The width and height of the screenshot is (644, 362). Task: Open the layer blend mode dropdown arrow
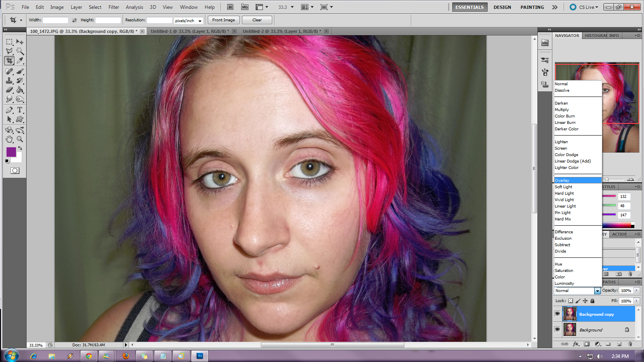pyautogui.click(x=597, y=291)
